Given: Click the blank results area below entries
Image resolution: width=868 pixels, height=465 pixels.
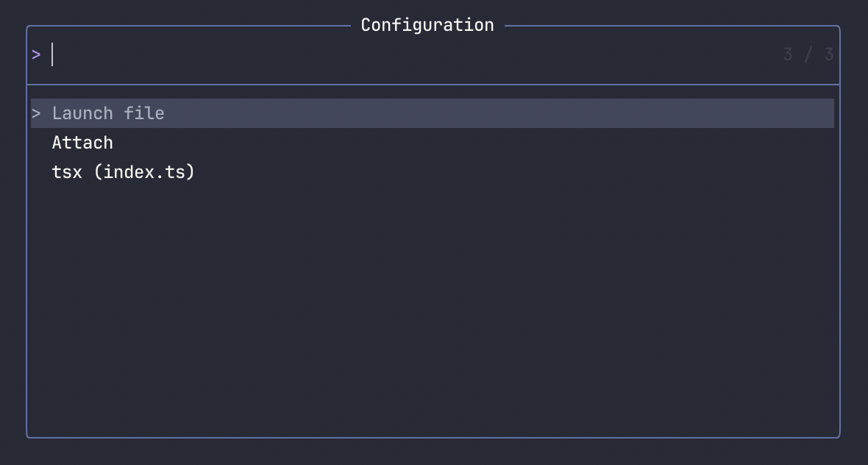Looking at the screenshot, I should (433, 310).
